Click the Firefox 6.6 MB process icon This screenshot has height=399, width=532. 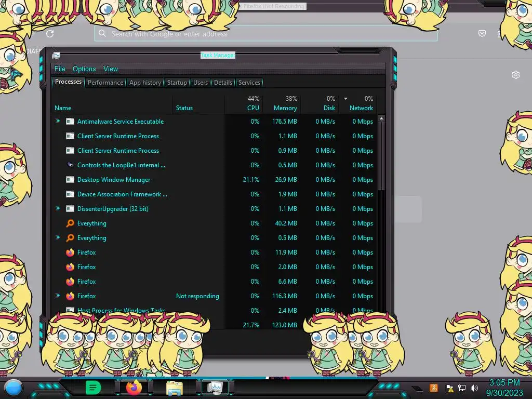pyautogui.click(x=70, y=282)
